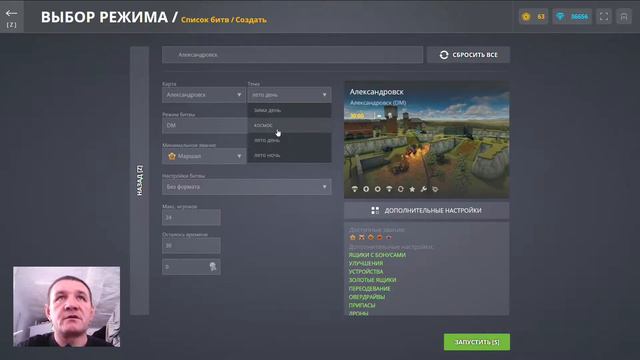Choose лето ночь theme option
640x360 pixels.
pos(289,155)
